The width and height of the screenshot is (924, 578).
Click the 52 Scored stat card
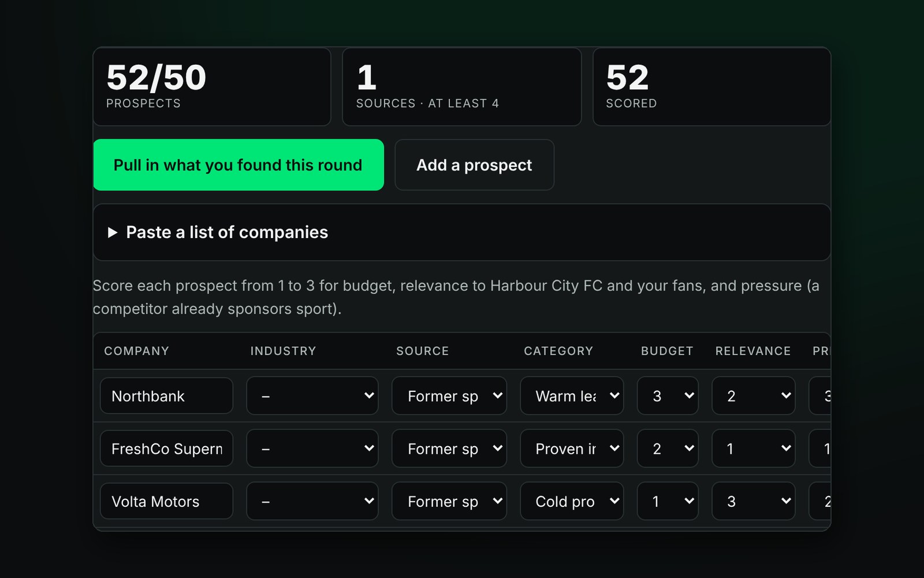point(711,87)
